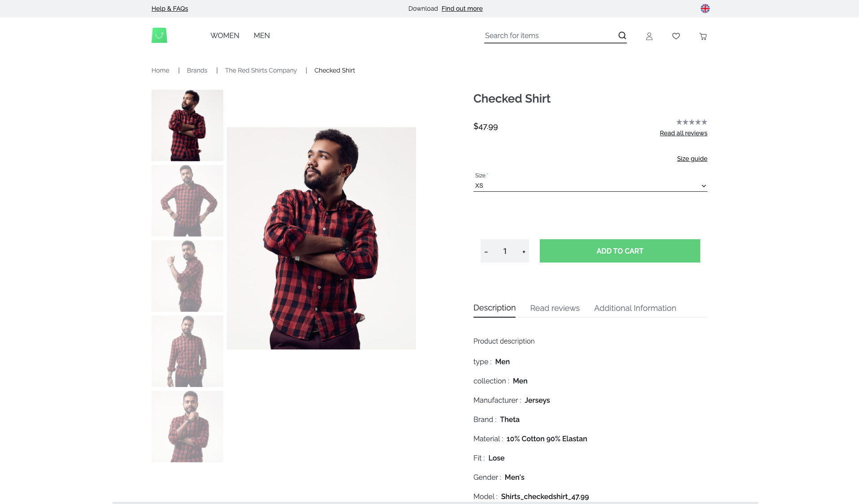Viewport: 859px width, 504px height.
Task: Click the UK flag language icon
Action: pyautogui.click(x=705, y=9)
